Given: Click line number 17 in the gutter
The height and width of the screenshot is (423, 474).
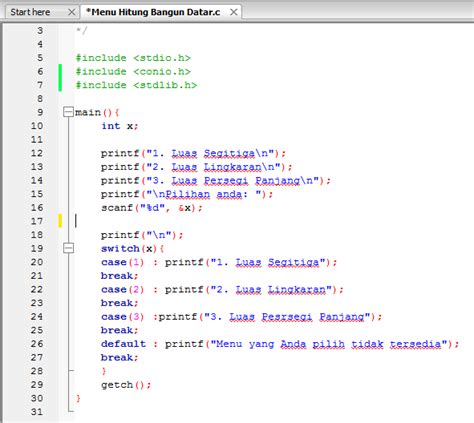Looking at the screenshot, I should coord(37,221).
